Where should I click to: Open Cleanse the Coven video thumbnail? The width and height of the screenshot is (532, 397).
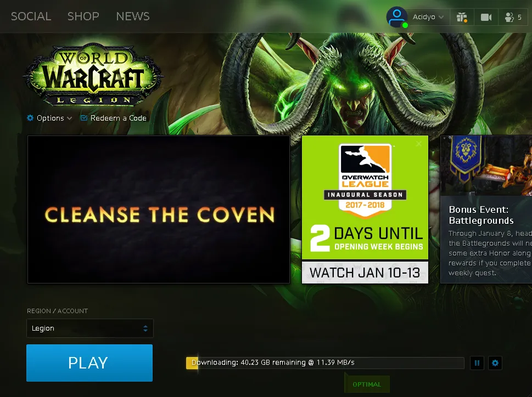(159, 209)
